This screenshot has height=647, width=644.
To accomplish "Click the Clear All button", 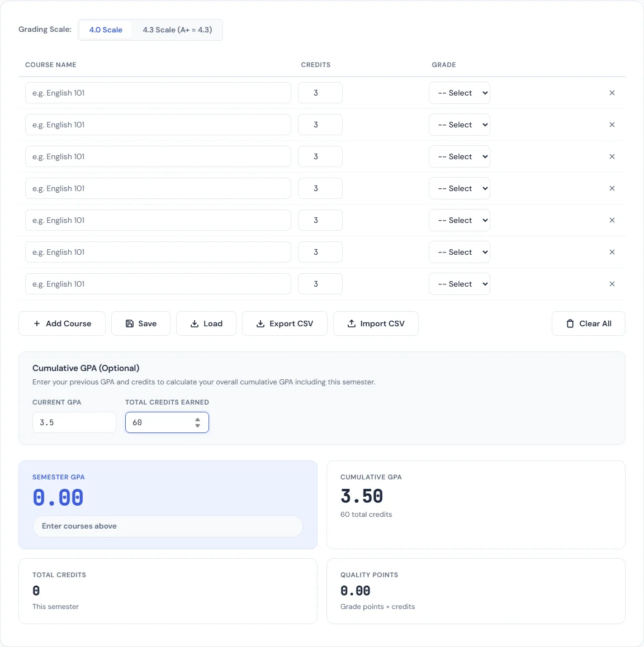I will click(588, 323).
